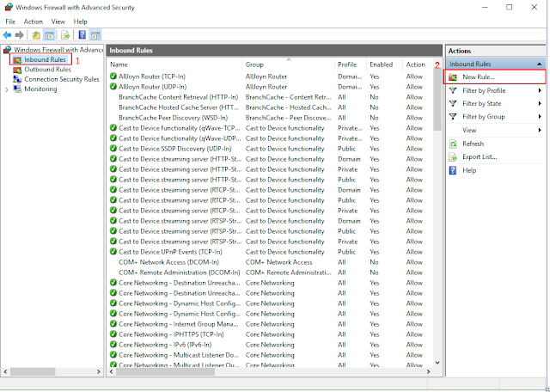Screen dimensions: 550x392
Task: Click the Export List toolbar icon
Action: pos(65,35)
